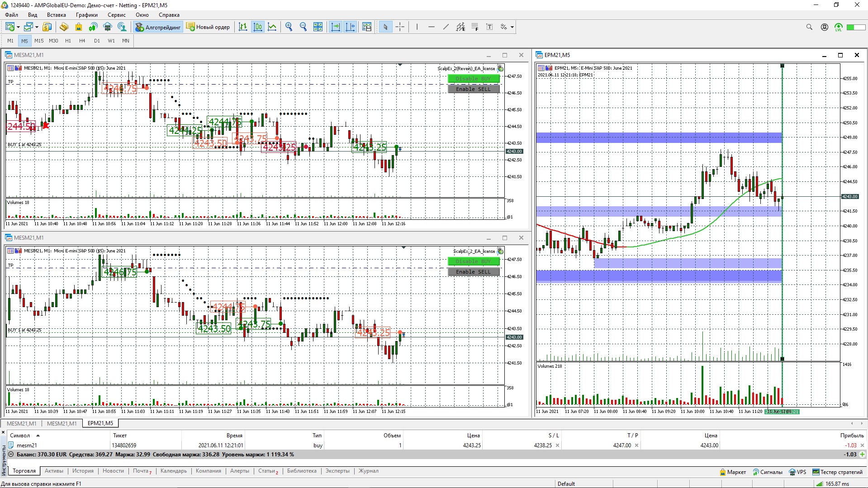Screen dimensions: 868x488
Task: Select the horizontal line drawing tool
Action: pyautogui.click(x=432, y=27)
